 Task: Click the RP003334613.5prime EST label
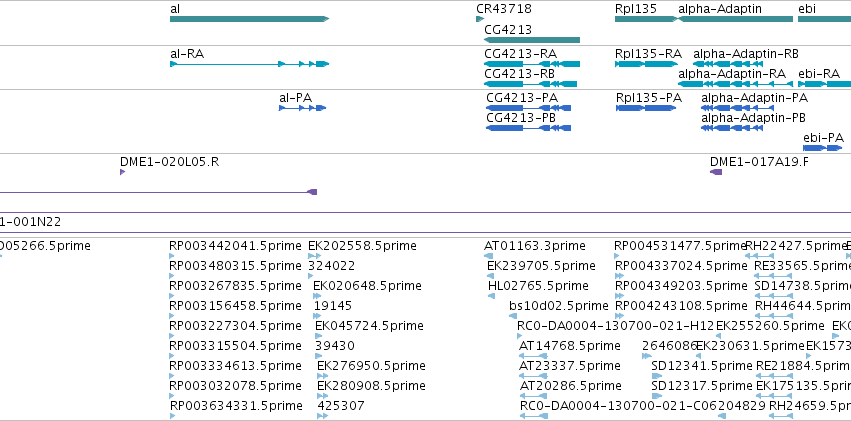(235, 366)
